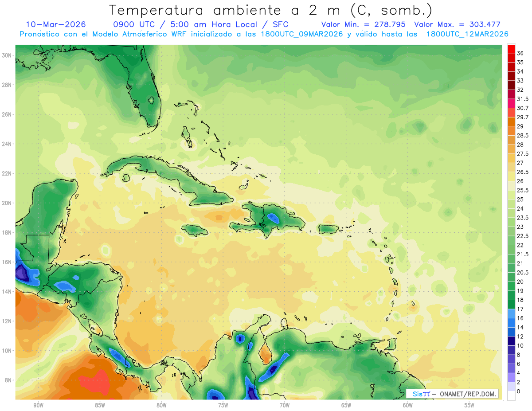The image size is (532, 411).
Task: Pick the legend swatch between 30.7 and 31.5
Action: 511,103
